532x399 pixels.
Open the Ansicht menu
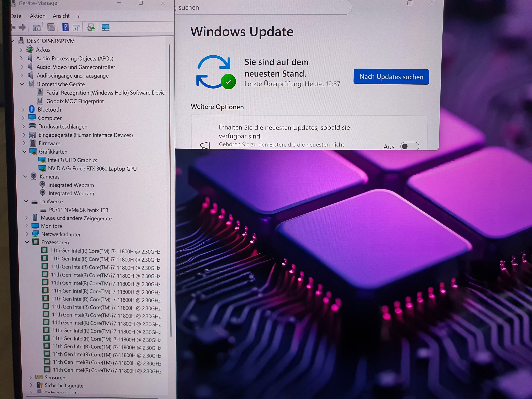coord(61,16)
